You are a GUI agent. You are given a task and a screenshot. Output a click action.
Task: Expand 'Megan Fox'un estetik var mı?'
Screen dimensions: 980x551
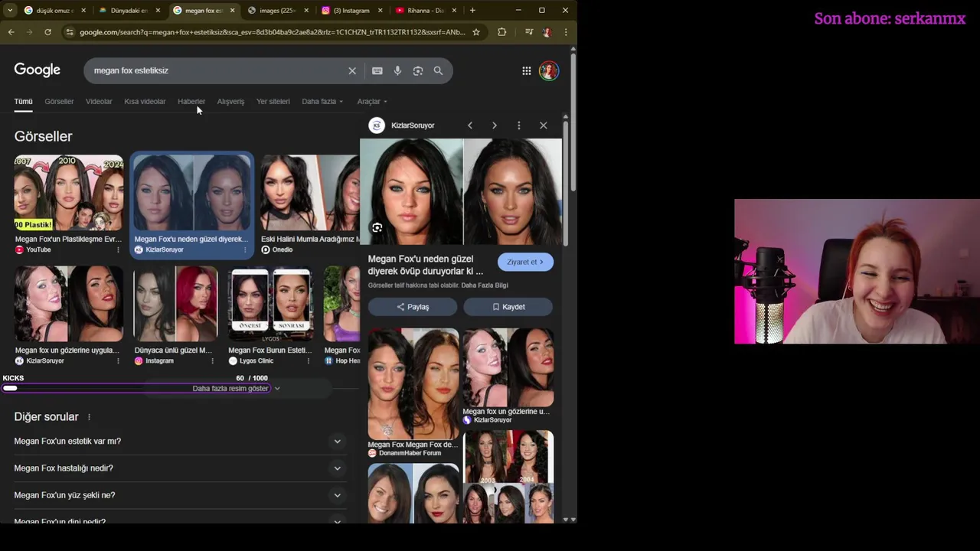(x=181, y=441)
